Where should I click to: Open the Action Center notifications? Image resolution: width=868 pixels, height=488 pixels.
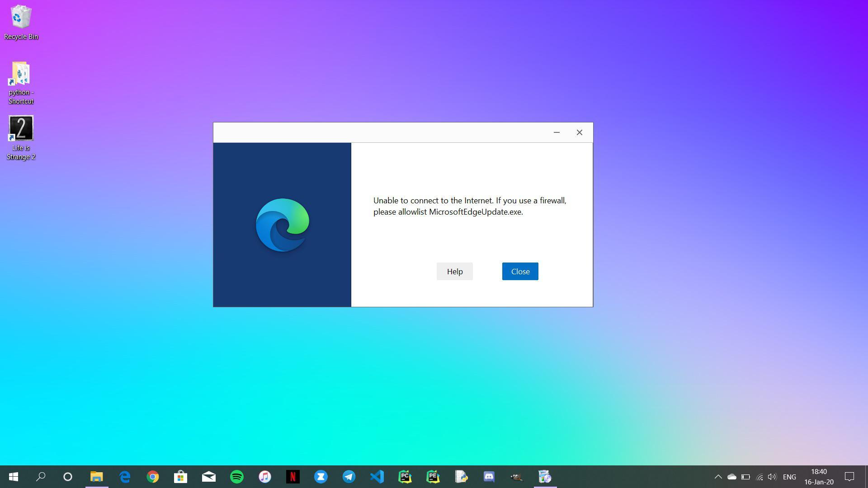pos(849,477)
